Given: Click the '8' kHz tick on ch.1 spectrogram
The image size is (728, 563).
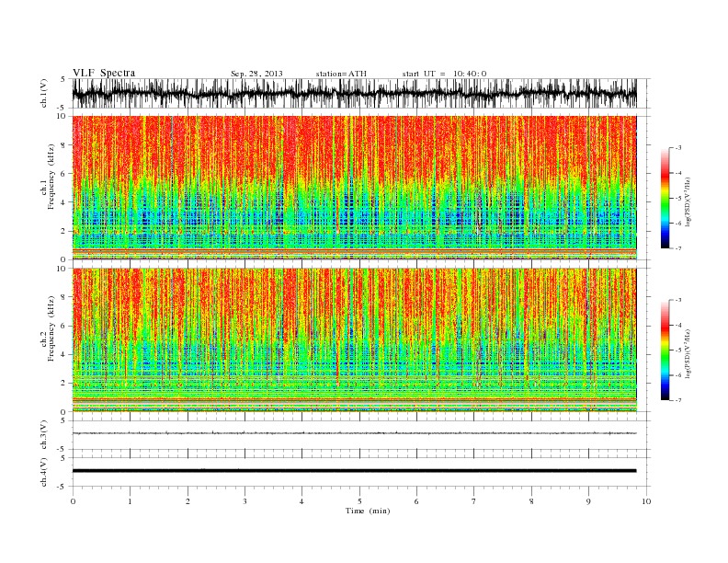Looking at the screenshot, I should point(64,145).
